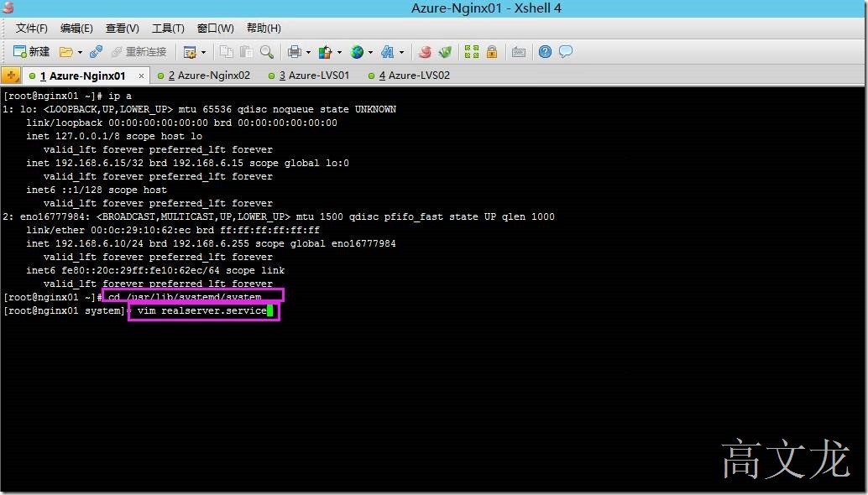Expand the properties dropdown arrow
This screenshot has height=495, width=868.
click(x=203, y=53)
